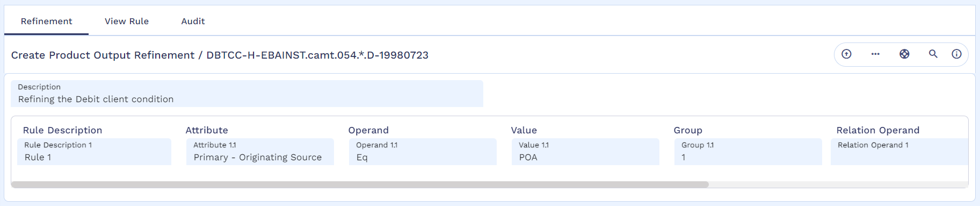Click the Rule Description column header
Image resolution: width=980 pixels, height=206 pixels.
click(62, 130)
